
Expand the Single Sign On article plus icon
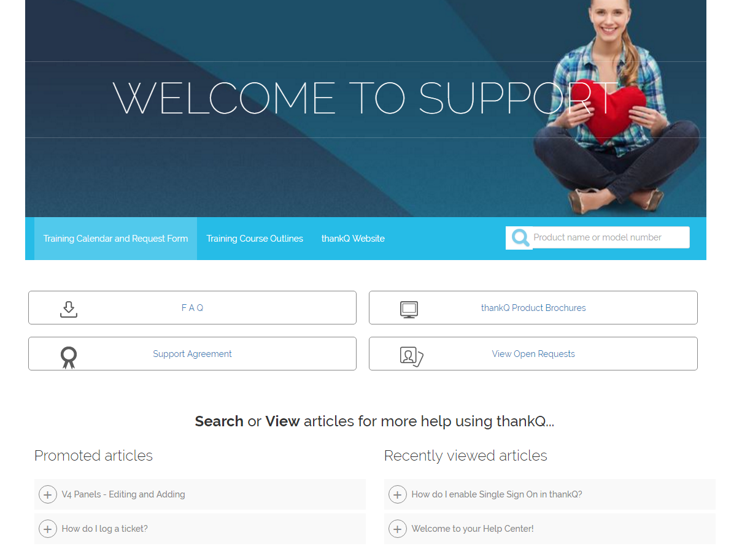[x=398, y=494]
